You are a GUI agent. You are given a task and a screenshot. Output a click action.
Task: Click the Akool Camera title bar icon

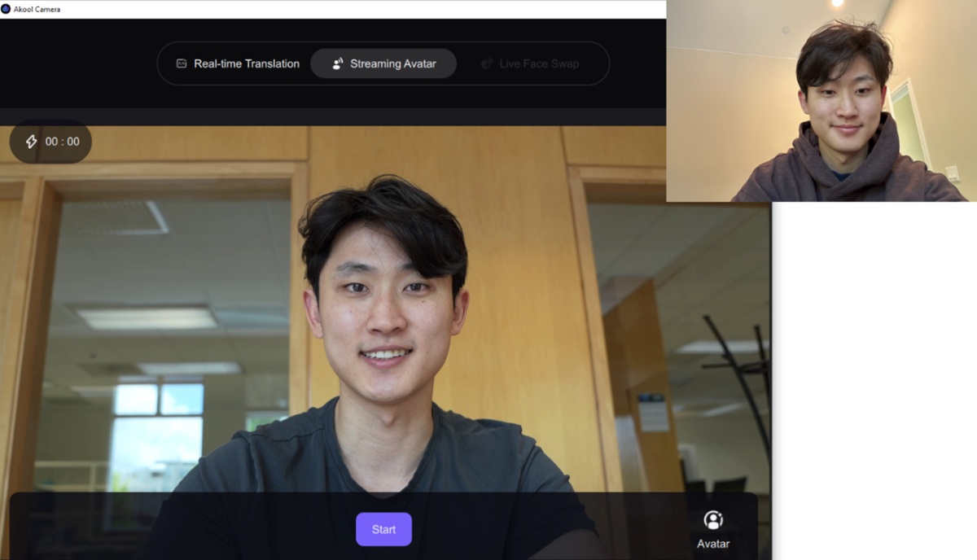click(6, 9)
